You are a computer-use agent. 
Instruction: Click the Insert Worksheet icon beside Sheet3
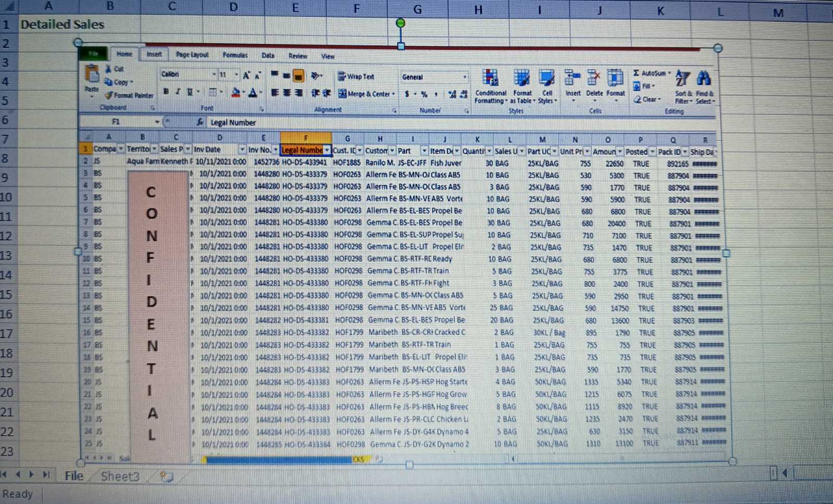(166, 476)
